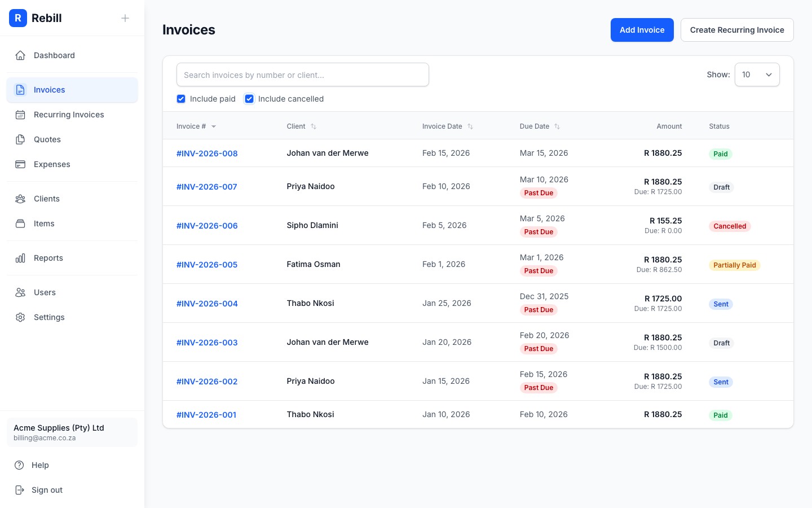Viewport: 812px width, 508px height.
Task: Uncheck the Include paid checkbox
Action: click(x=181, y=99)
